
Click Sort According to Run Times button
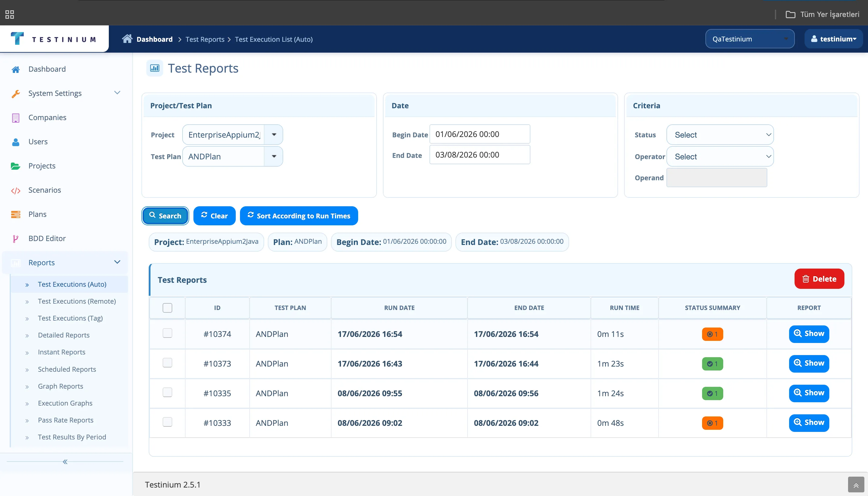click(x=299, y=216)
